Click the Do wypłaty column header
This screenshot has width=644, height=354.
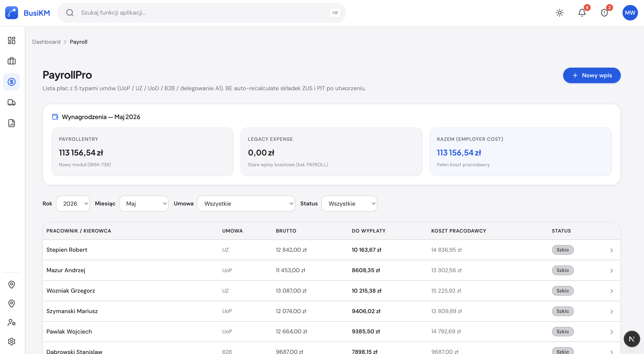tap(368, 231)
